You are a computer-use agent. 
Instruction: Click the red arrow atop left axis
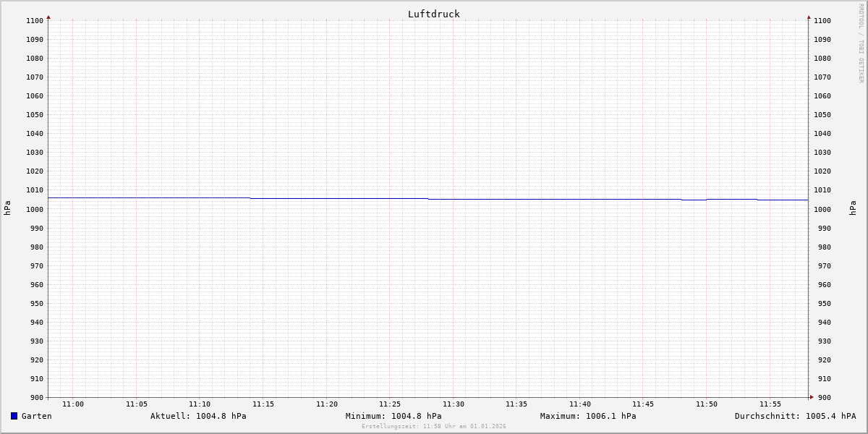coord(48,17)
